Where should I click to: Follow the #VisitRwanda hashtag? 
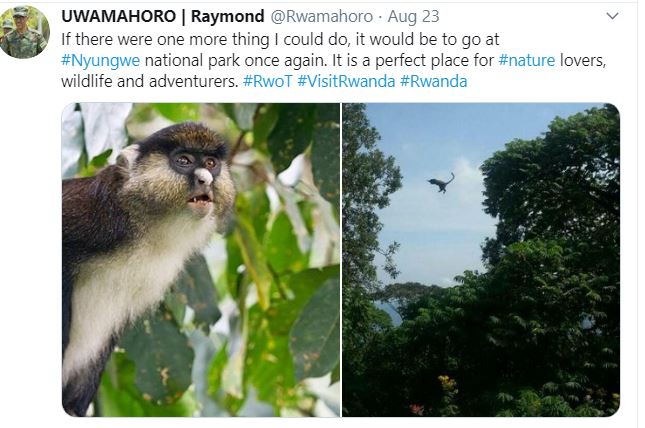coord(346,81)
